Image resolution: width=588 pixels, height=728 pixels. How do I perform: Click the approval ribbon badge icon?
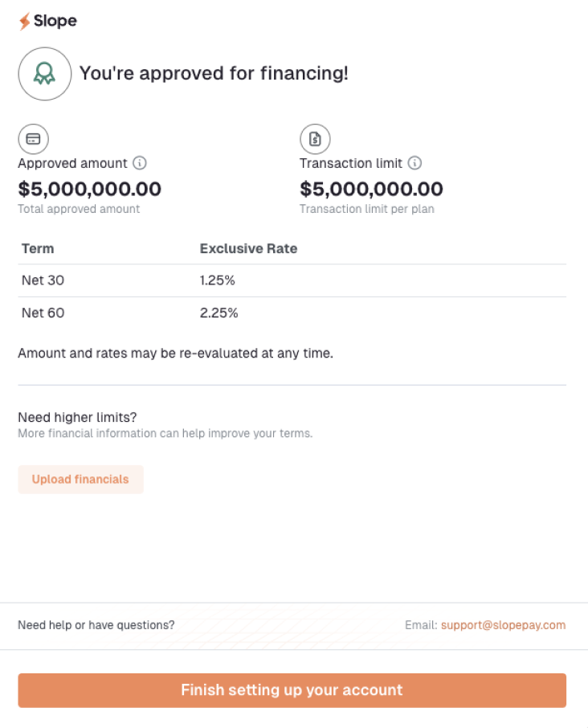(x=44, y=74)
